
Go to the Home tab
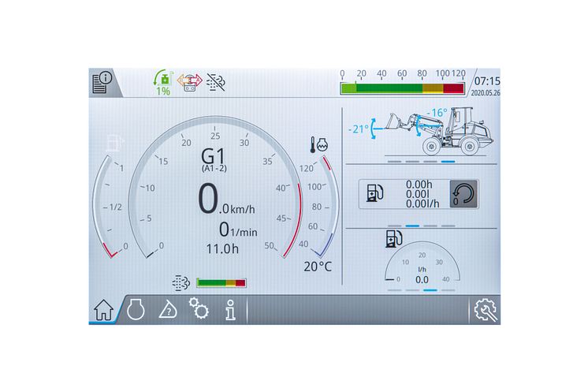click(103, 310)
